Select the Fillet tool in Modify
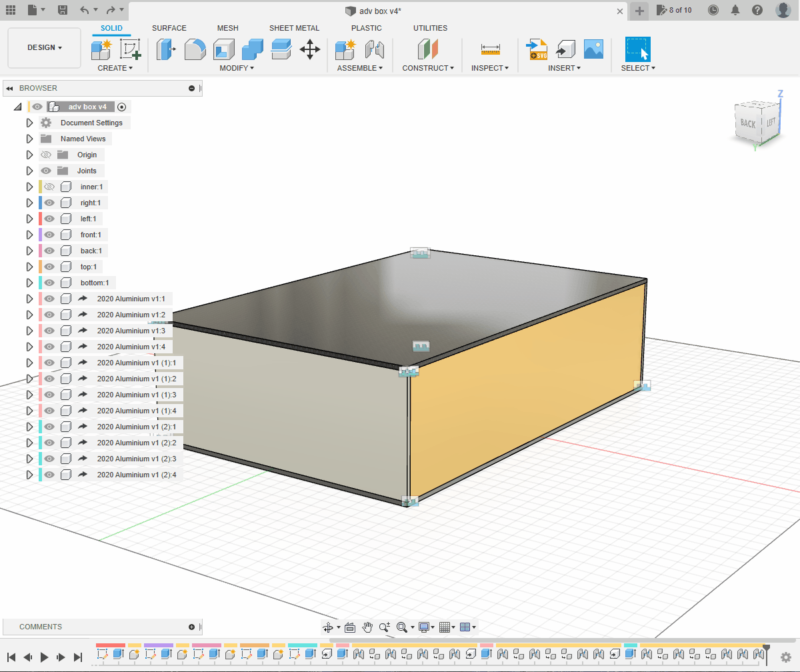The image size is (800, 672). coord(195,49)
